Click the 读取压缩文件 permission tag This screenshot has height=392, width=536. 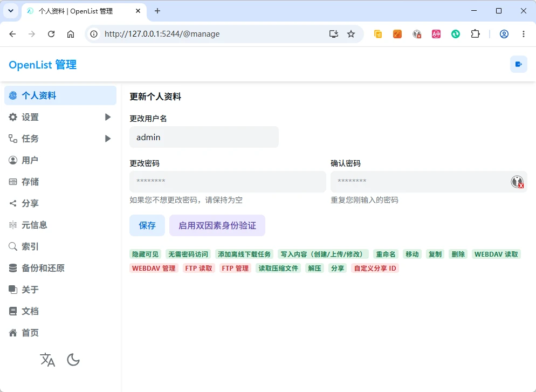pyautogui.click(x=278, y=269)
